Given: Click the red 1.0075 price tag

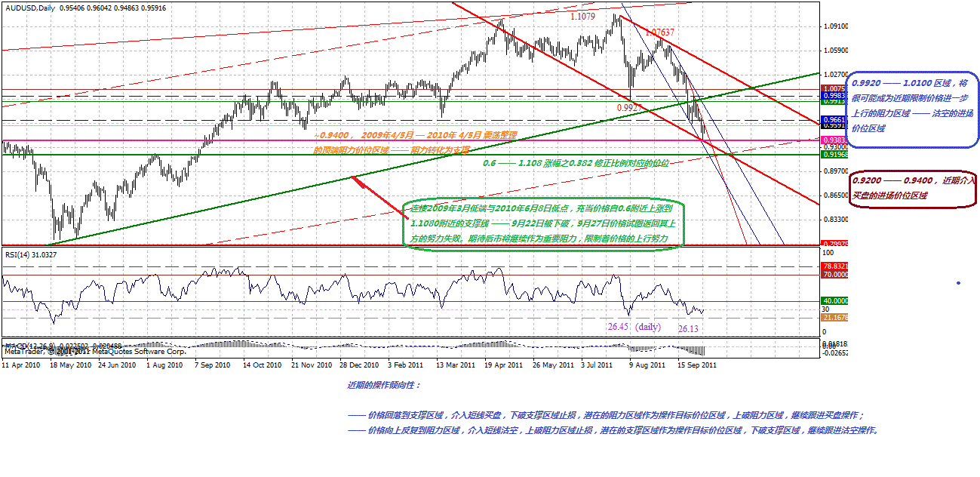Looking at the screenshot, I should pos(834,89).
